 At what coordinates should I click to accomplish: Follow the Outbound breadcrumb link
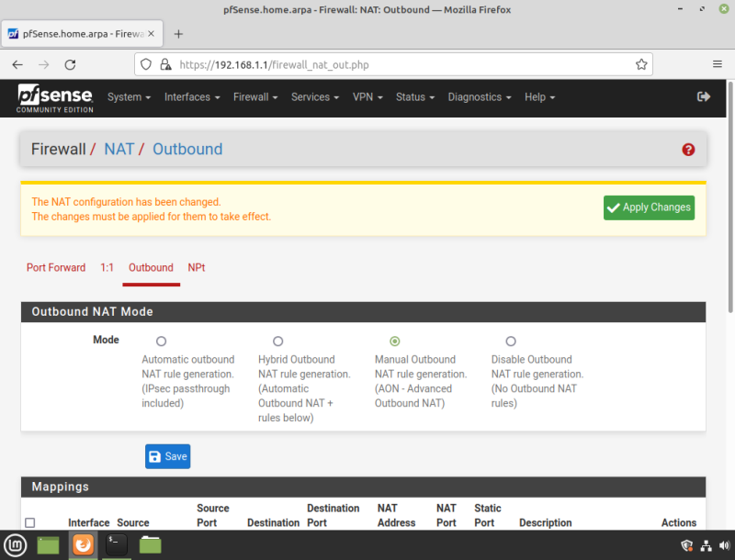(187, 149)
